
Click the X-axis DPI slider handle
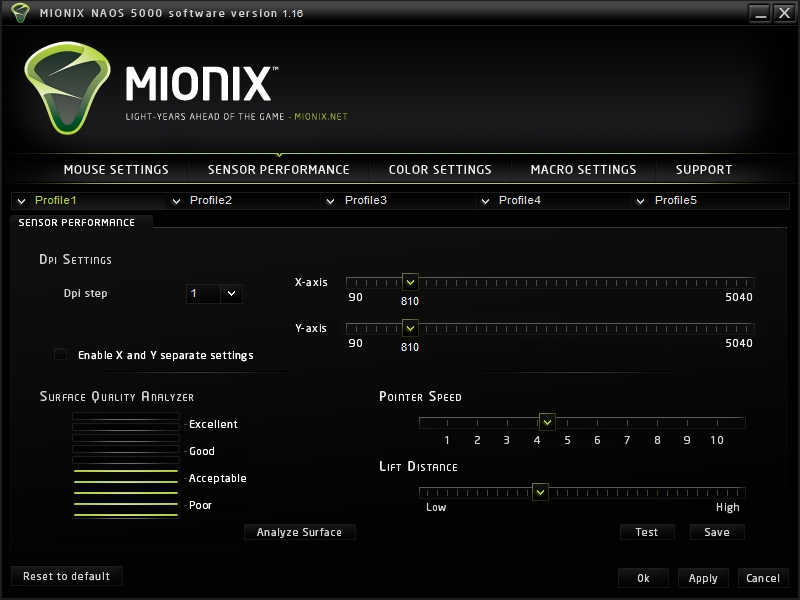(410, 282)
